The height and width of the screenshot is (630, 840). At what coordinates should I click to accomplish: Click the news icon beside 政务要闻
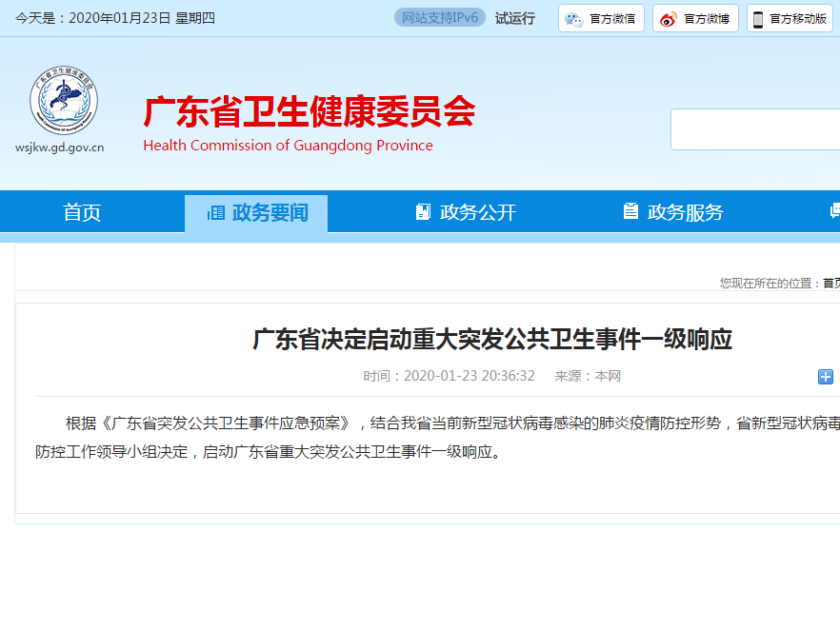[216, 212]
